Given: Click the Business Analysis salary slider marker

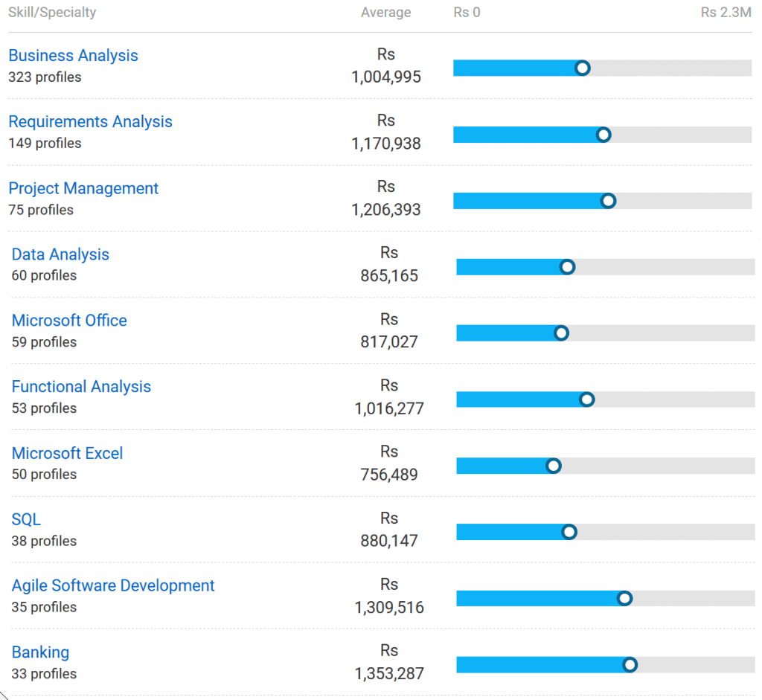Looking at the screenshot, I should click(583, 68).
